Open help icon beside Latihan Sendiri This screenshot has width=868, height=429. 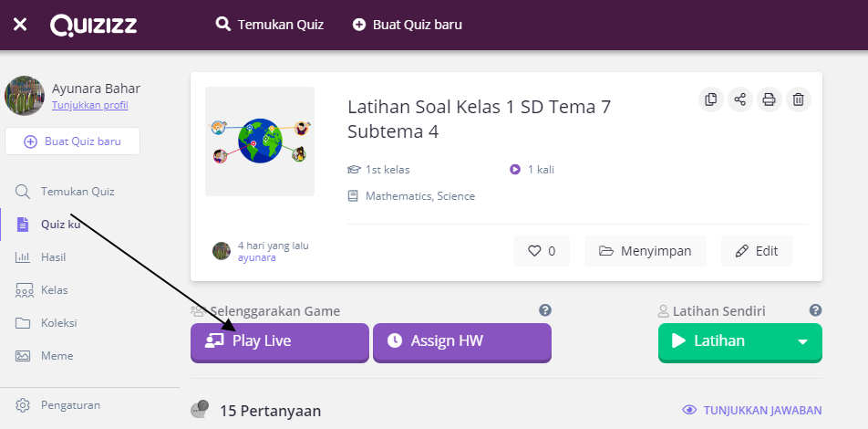(x=815, y=310)
